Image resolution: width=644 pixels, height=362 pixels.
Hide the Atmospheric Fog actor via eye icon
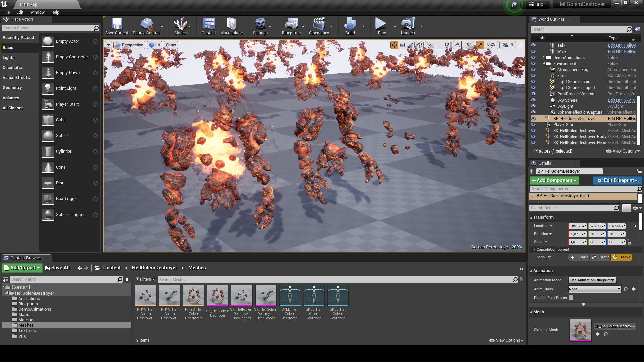[x=533, y=70]
